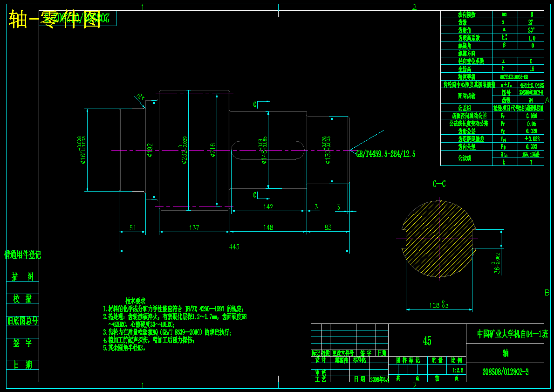Click the part name 轴 in title block
The image size is (554, 392).
[x=505, y=353]
